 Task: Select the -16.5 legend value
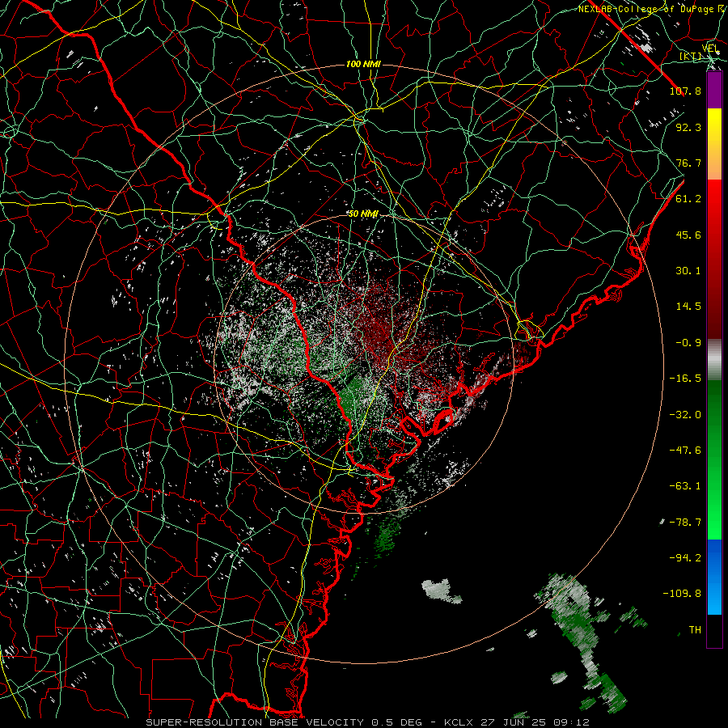[685, 379]
